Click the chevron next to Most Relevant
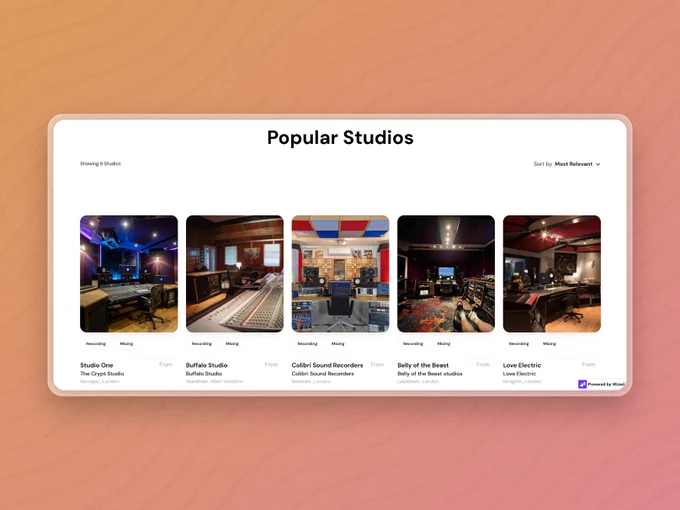Screen dimensions: 680x510 (x=598, y=164)
